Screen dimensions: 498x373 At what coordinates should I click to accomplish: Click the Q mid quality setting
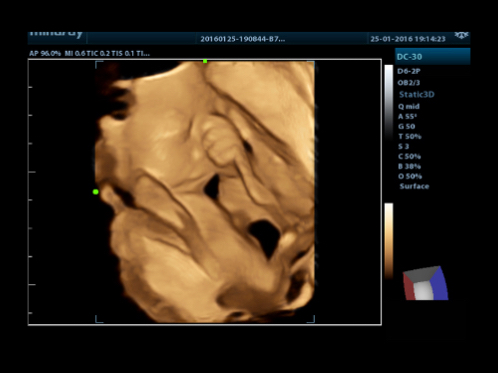tap(409, 106)
